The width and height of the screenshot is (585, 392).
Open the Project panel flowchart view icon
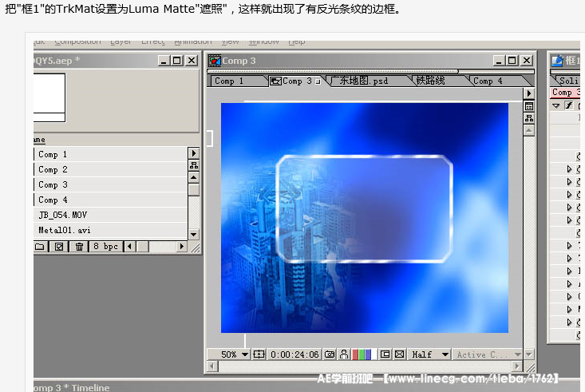[194, 165]
